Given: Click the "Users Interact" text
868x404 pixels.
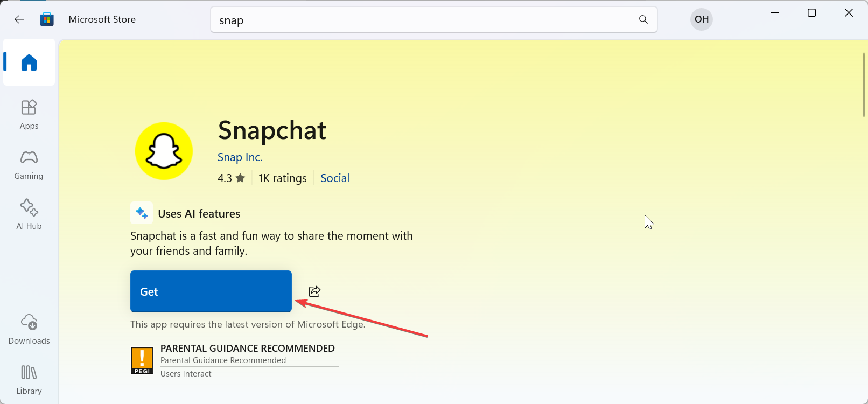Looking at the screenshot, I should click(x=186, y=374).
